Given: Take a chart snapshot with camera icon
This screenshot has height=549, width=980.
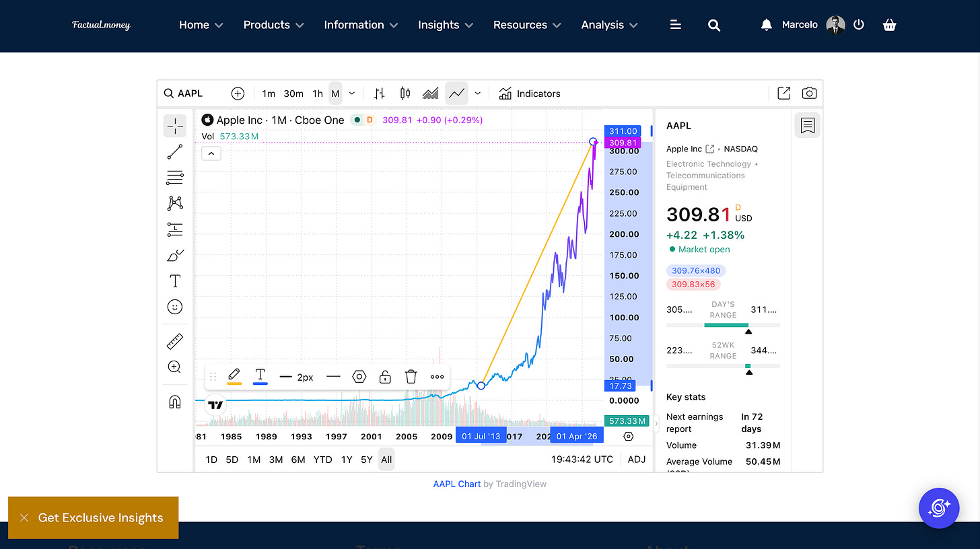Looking at the screenshot, I should [x=809, y=94].
